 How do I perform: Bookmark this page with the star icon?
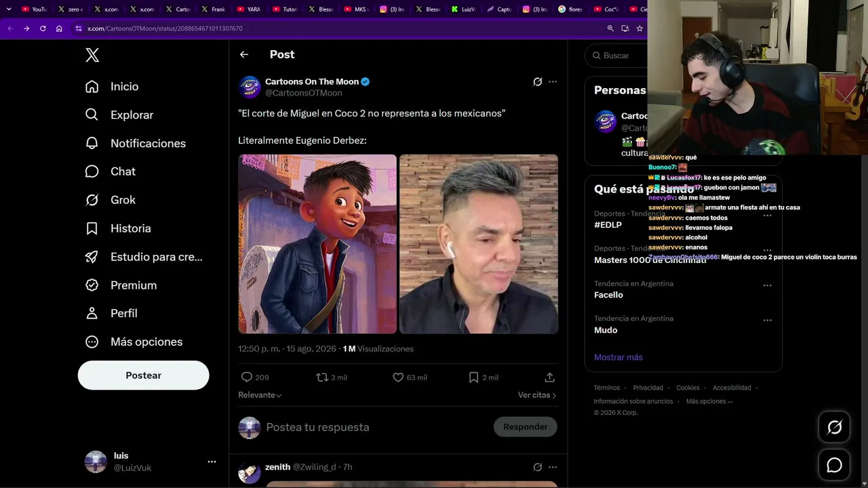coord(639,28)
